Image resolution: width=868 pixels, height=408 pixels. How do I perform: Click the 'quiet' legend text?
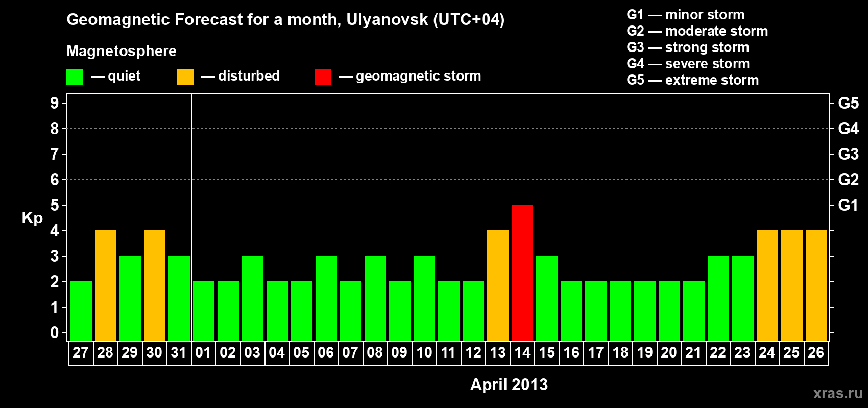(x=124, y=76)
